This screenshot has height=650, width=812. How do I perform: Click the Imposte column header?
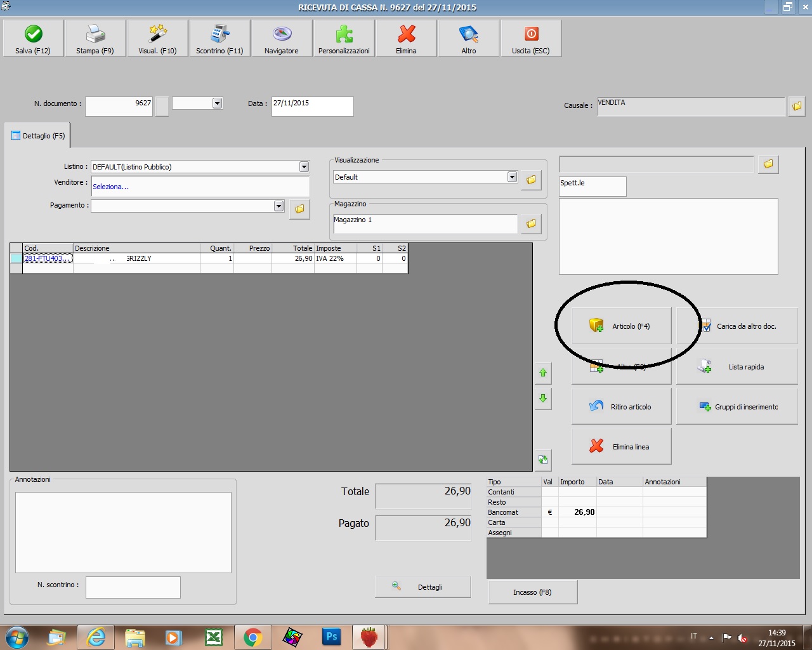click(336, 248)
